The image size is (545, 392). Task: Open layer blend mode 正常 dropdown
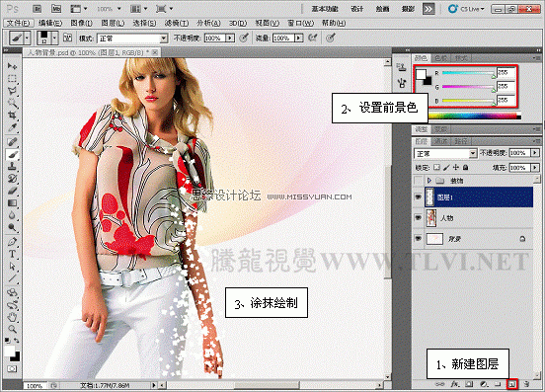click(445, 153)
